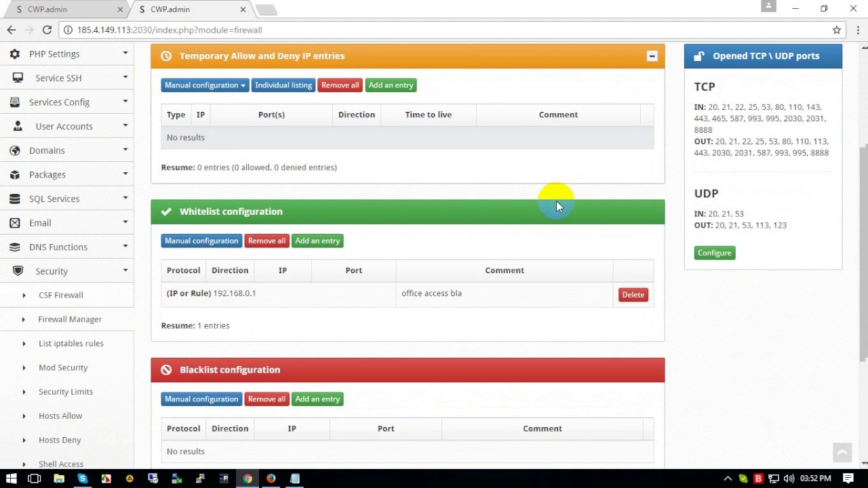Screen dimensions: 868x488
Task: Collapse the Security menu arrow
Action: pyautogui.click(x=125, y=270)
